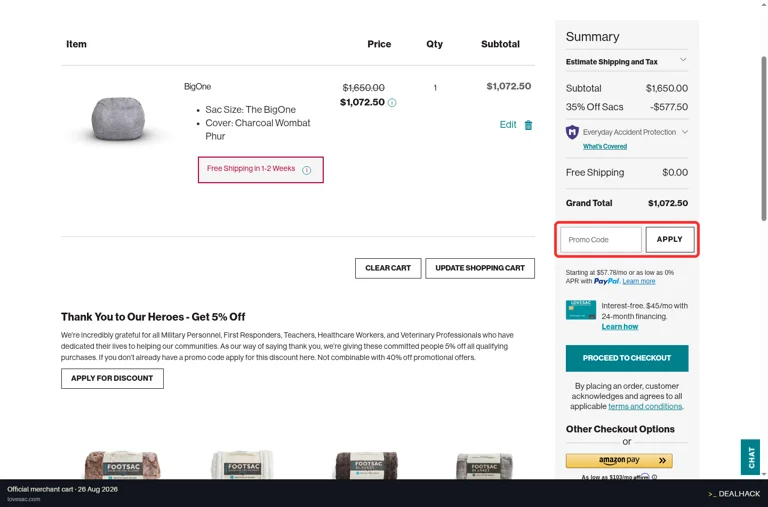Click the pink-brown Footsac blanket thumbnail
This screenshot has height=507, width=768.
tap(122, 464)
